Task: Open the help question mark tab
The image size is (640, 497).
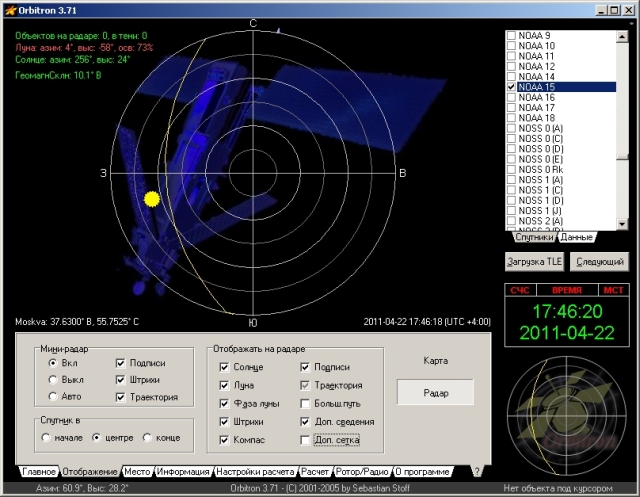Action: point(476,471)
